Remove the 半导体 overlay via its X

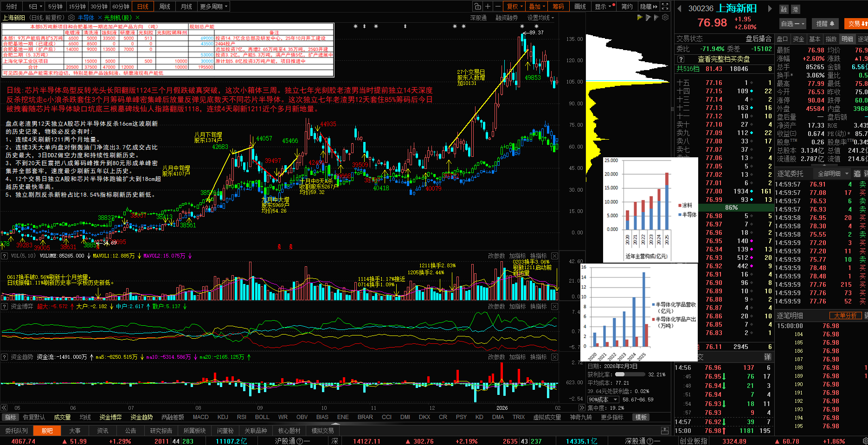(100, 18)
